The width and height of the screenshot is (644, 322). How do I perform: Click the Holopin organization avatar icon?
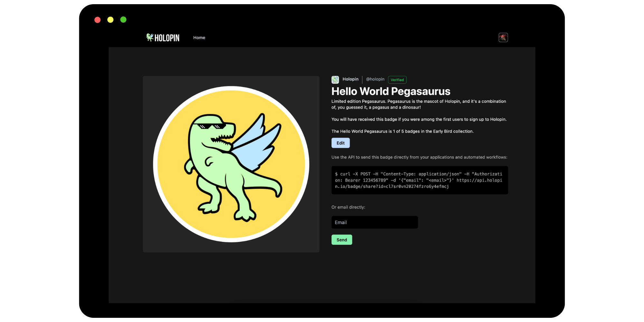click(335, 80)
